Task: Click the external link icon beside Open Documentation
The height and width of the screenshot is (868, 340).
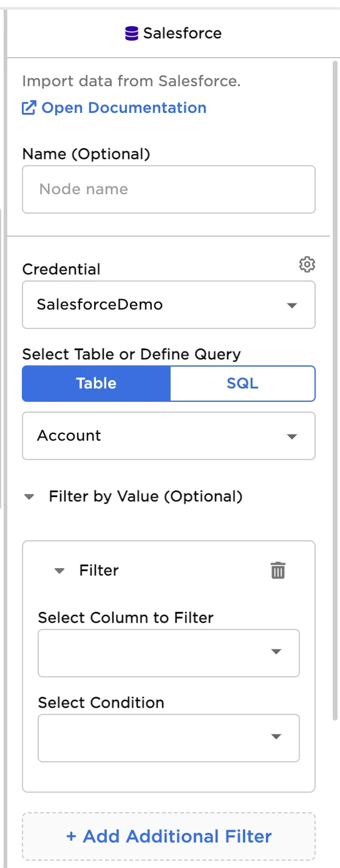Action: (x=29, y=108)
